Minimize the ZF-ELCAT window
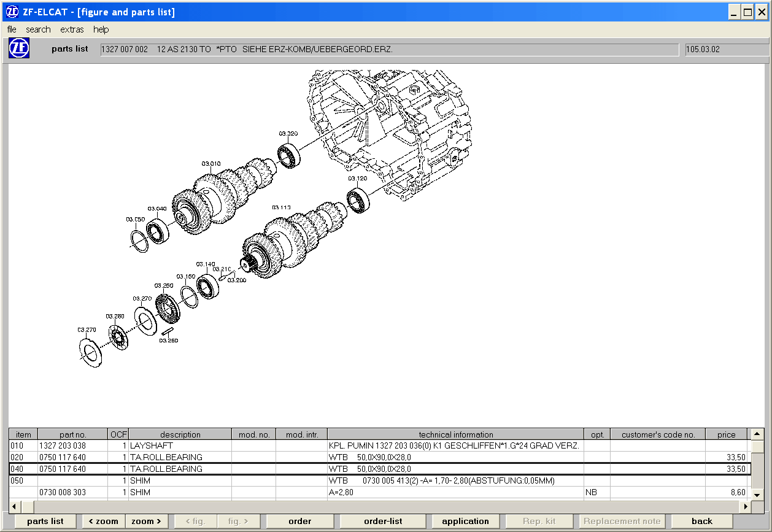Image resolution: width=772 pixels, height=532 pixels. [734, 12]
